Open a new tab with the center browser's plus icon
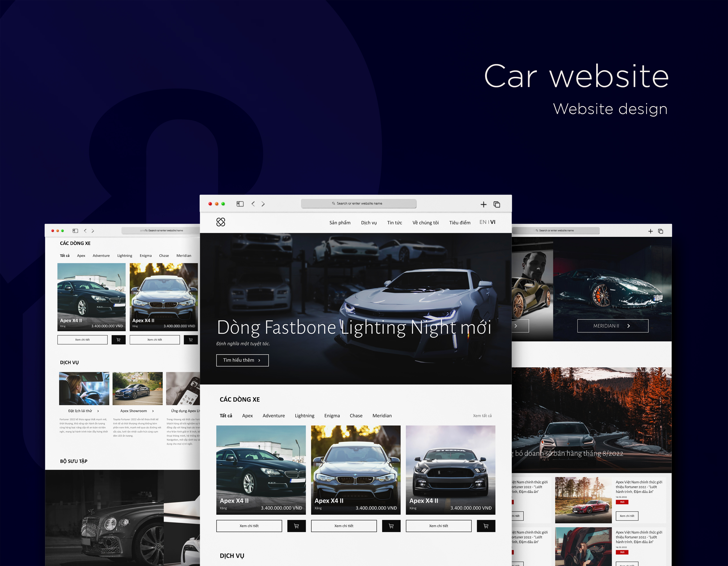 click(483, 205)
